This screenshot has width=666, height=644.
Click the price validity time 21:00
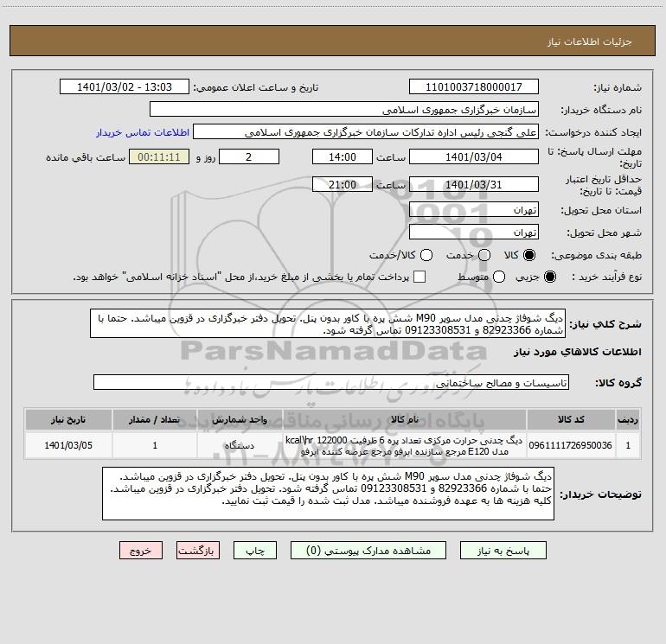click(343, 184)
